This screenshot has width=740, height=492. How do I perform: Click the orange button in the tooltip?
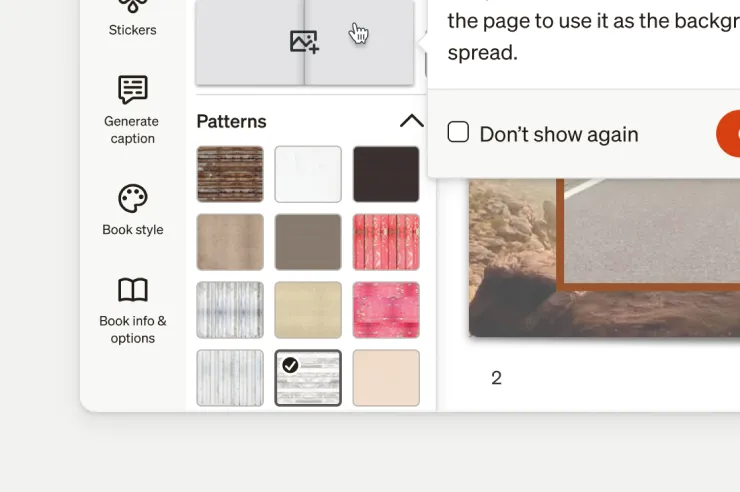pos(729,133)
